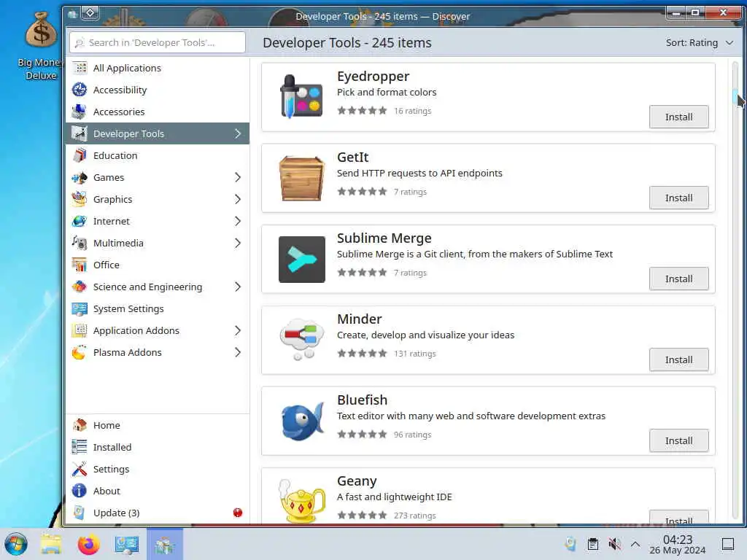The width and height of the screenshot is (747, 560).
Task: Click the All Applications sidebar icon
Action: tap(80, 68)
